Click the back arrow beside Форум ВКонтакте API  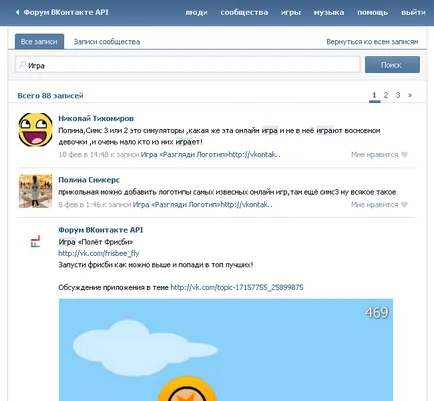click(x=17, y=12)
